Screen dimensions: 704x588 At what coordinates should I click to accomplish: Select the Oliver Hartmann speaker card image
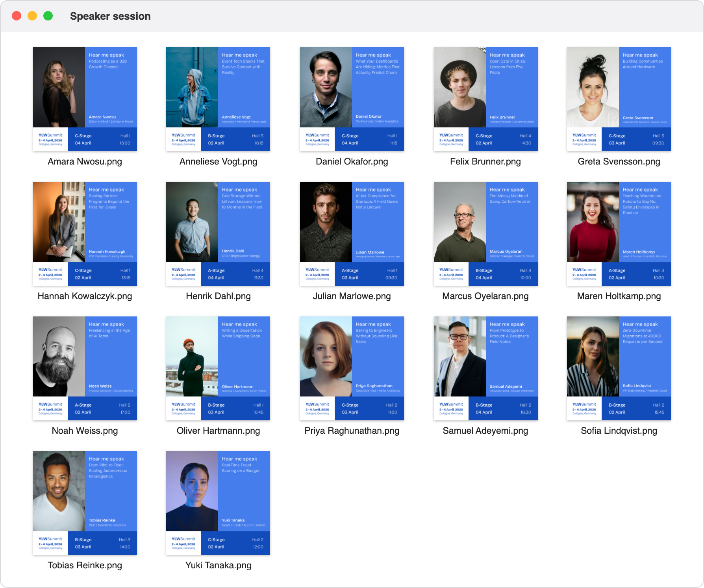tap(218, 368)
